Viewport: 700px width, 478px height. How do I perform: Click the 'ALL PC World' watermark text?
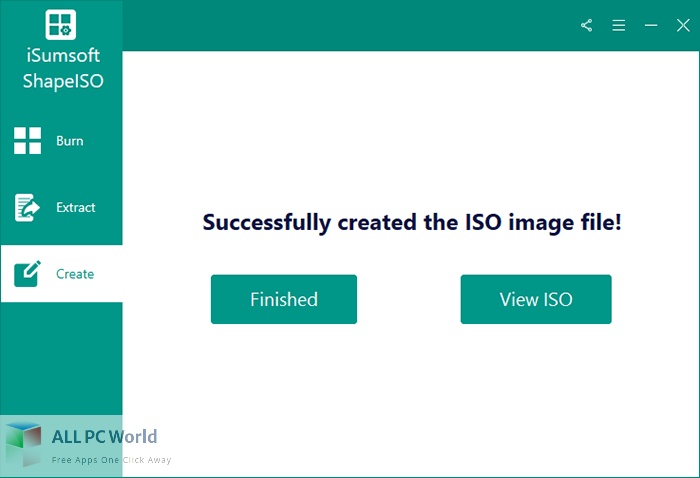tap(104, 436)
